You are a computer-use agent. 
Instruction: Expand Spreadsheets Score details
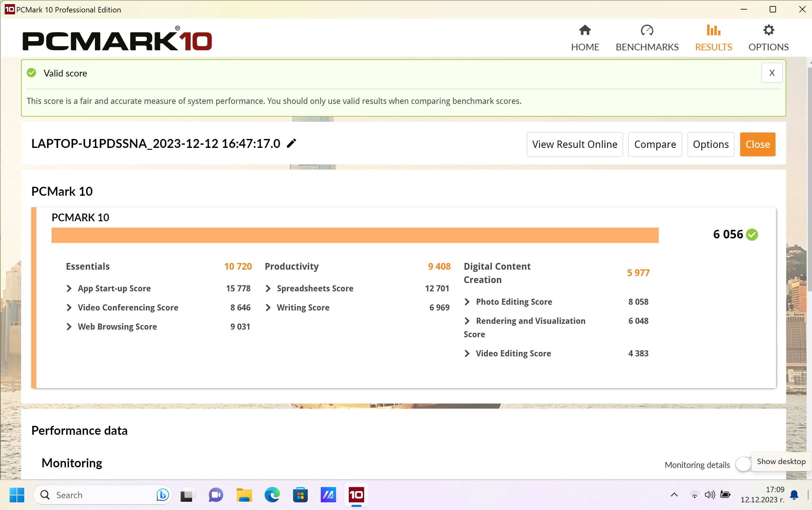(x=268, y=288)
